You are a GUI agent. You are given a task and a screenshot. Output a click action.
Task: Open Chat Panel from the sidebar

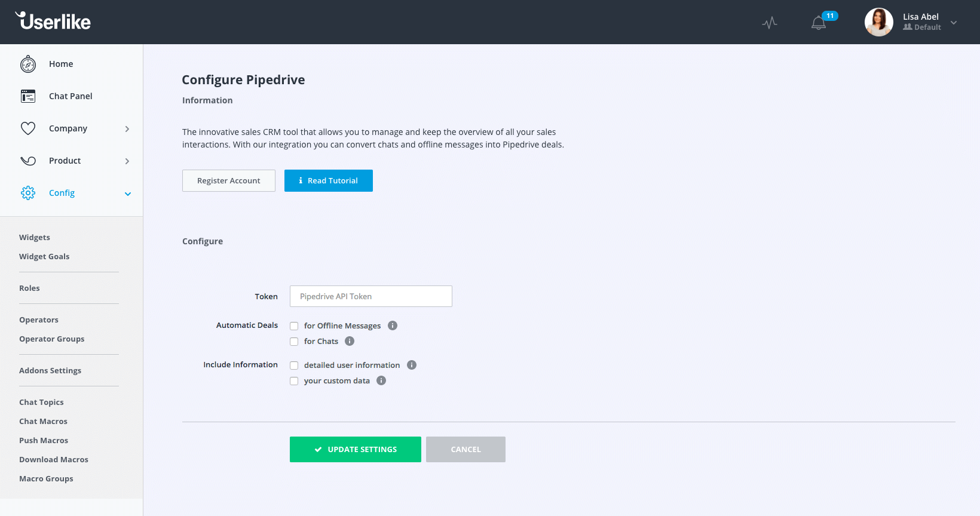71,96
